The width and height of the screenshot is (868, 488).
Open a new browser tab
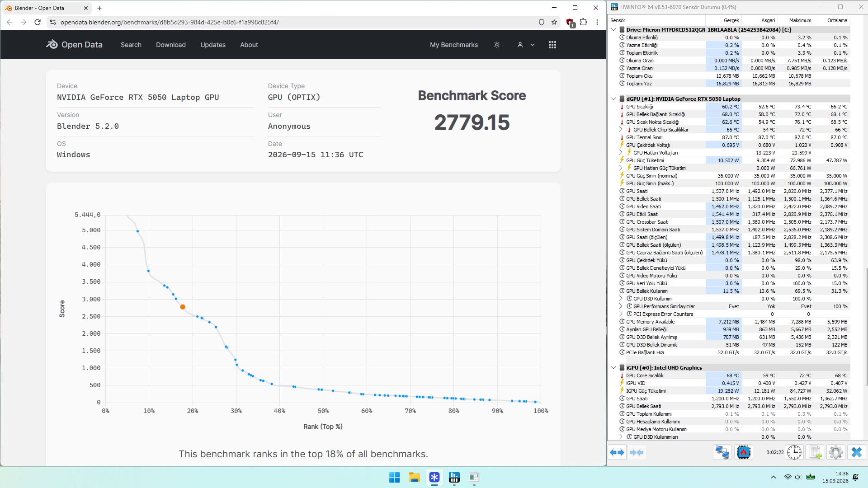click(99, 8)
